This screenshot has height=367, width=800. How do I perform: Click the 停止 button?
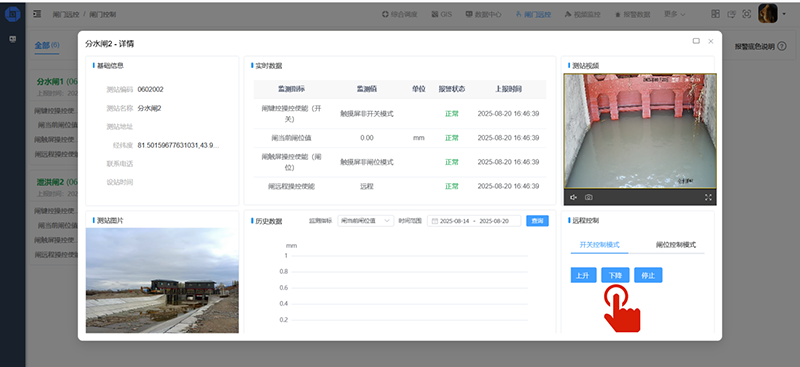[x=648, y=275]
